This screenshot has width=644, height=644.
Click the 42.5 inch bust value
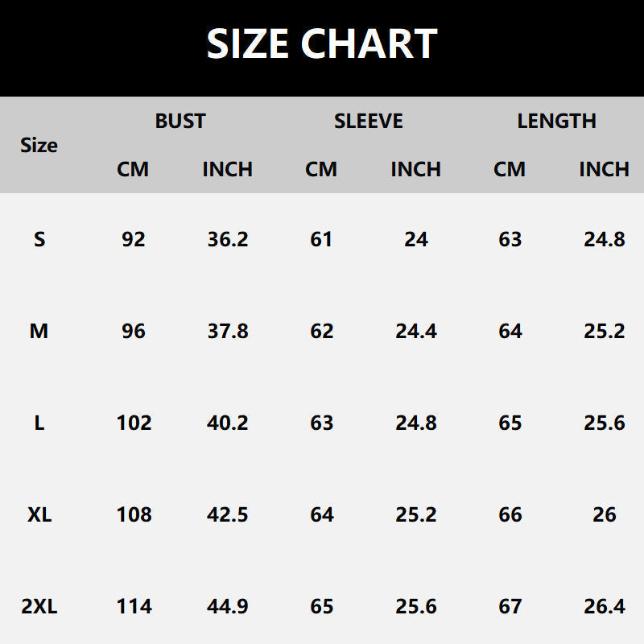pos(228,514)
